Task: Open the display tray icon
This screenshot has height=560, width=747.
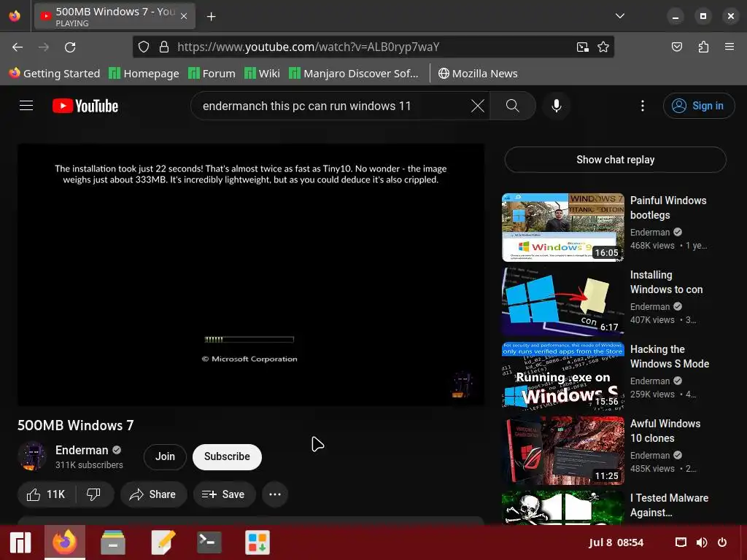Action: pos(681,542)
